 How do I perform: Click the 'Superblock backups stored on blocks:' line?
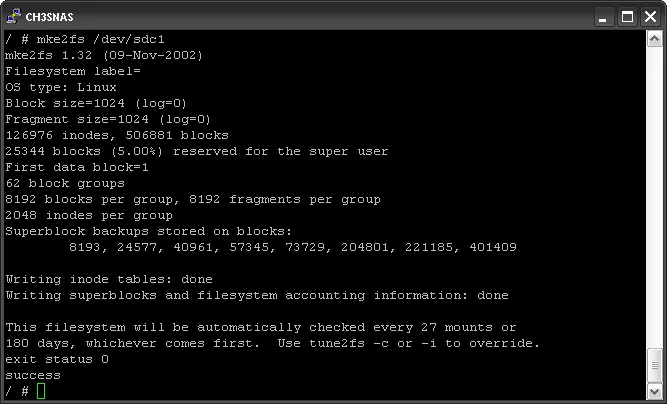coord(149,231)
